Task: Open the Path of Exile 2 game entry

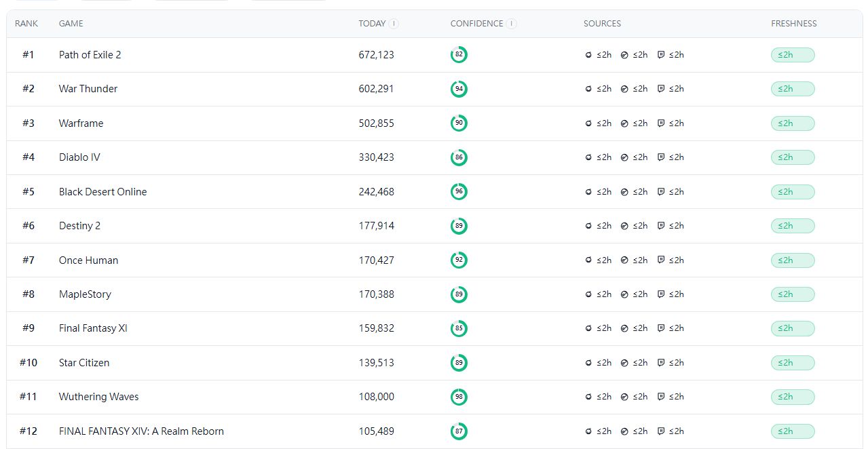Action: click(90, 55)
